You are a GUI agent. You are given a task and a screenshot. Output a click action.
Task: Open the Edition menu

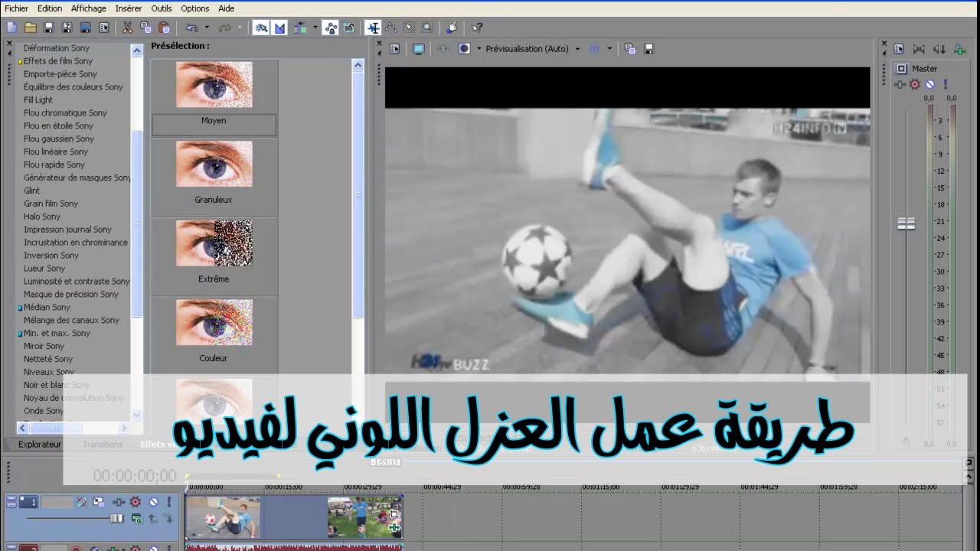[50, 8]
